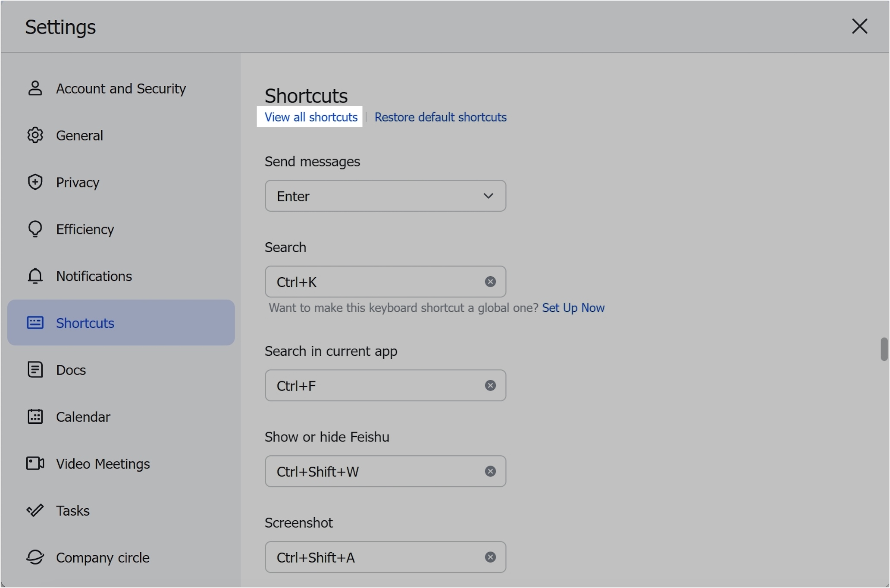Open the Company circle planet icon
This screenshot has height=588, width=890.
[35, 557]
